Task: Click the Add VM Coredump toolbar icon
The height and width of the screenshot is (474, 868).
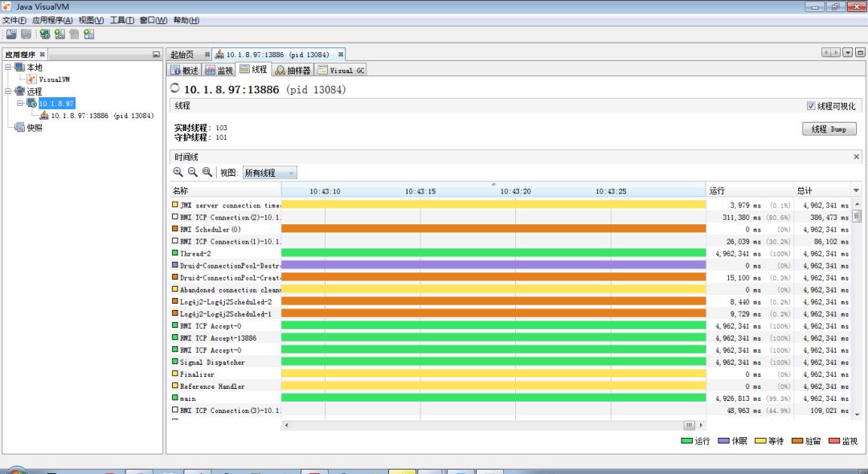Action: coord(74,34)
